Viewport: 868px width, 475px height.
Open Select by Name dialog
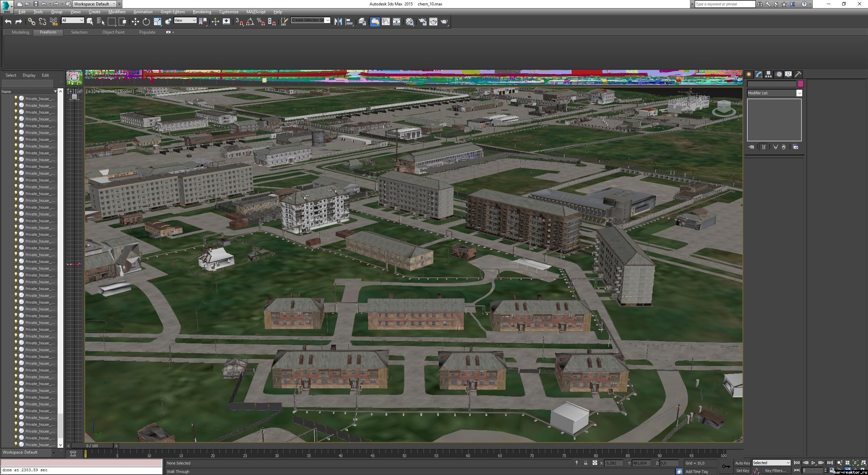[101, 22]
